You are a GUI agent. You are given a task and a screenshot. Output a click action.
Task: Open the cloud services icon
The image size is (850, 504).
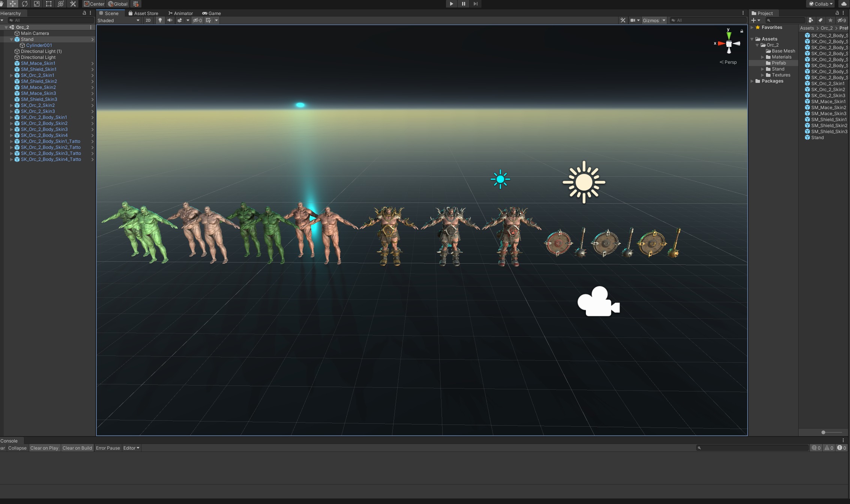click(844, 4)
